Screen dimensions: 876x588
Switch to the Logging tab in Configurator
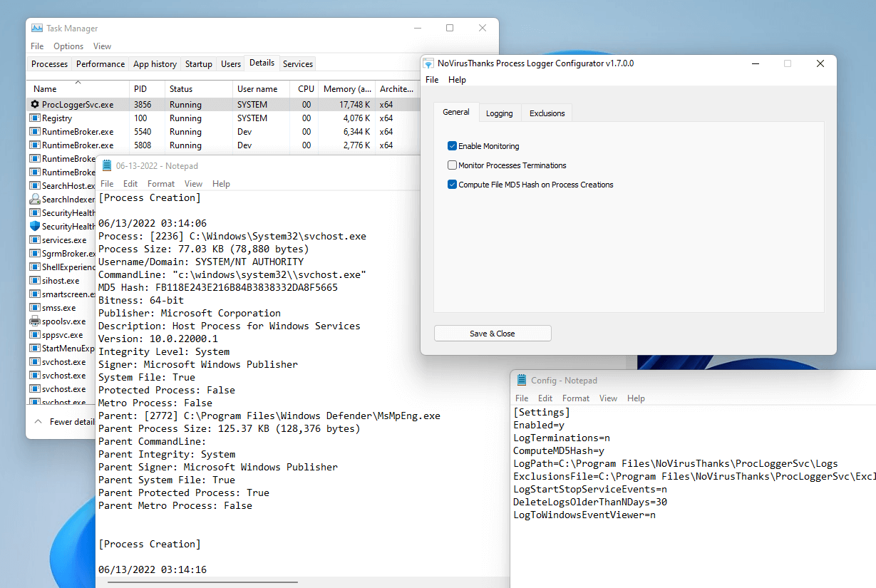(x=500, y=113)
